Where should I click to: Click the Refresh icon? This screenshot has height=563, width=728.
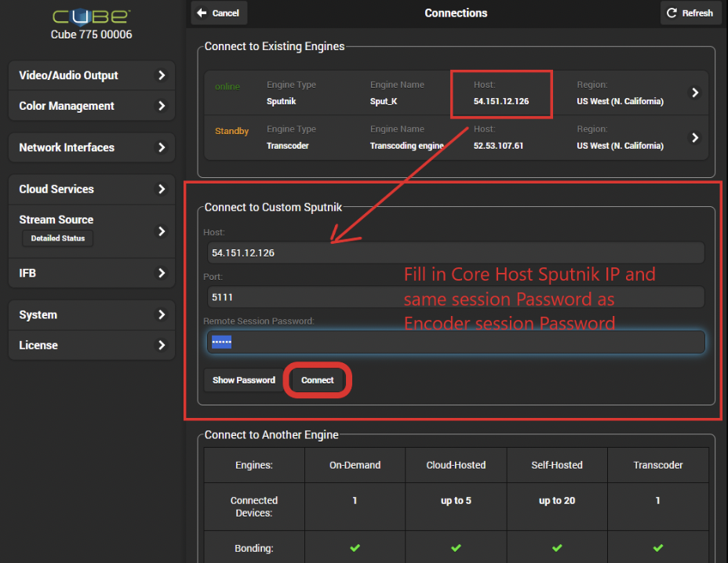(672, 13)
